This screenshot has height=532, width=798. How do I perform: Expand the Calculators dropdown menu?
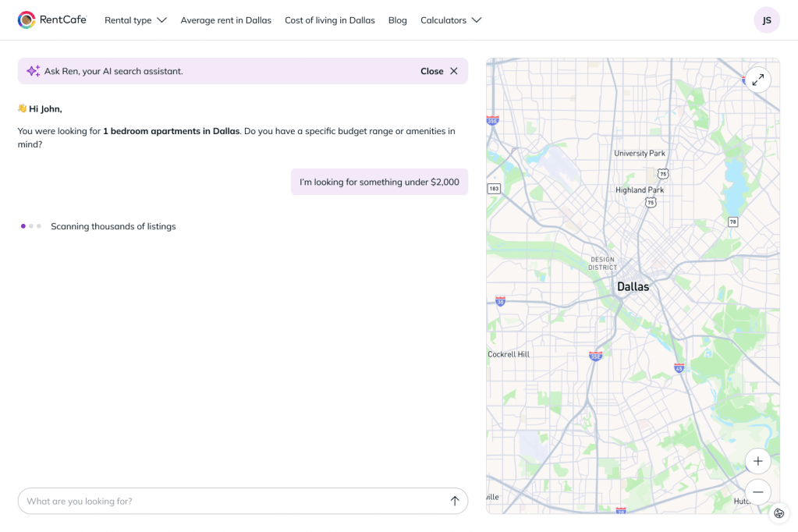coord(451,20)
